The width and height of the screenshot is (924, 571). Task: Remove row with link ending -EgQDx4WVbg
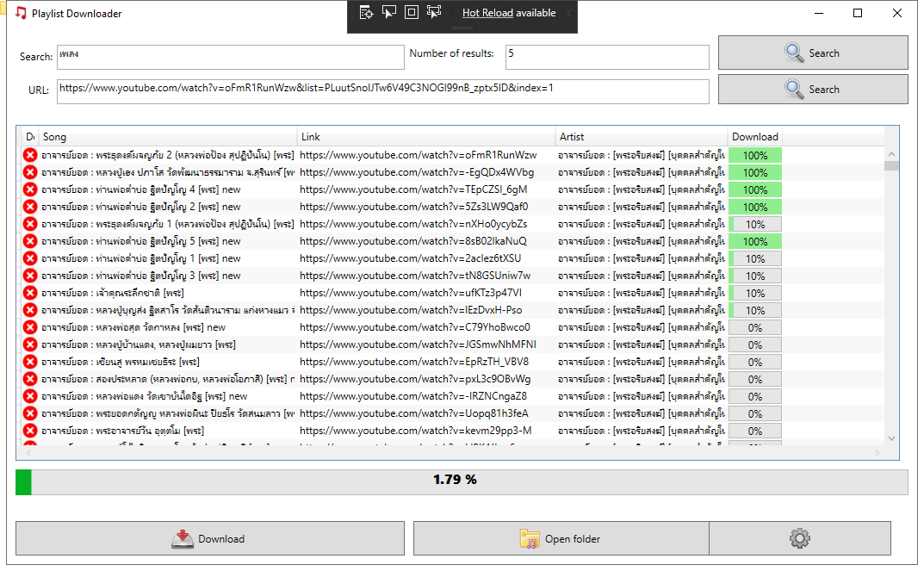[x=30, y=172]
